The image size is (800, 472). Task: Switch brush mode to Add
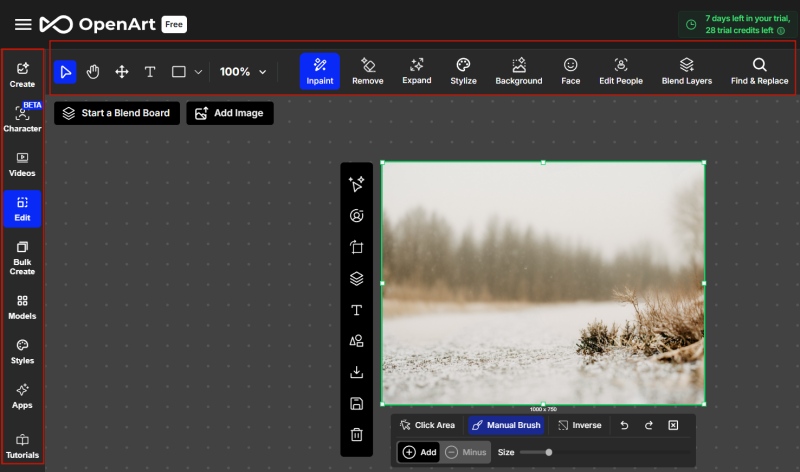pyautogui.click(x=419, y=452)
